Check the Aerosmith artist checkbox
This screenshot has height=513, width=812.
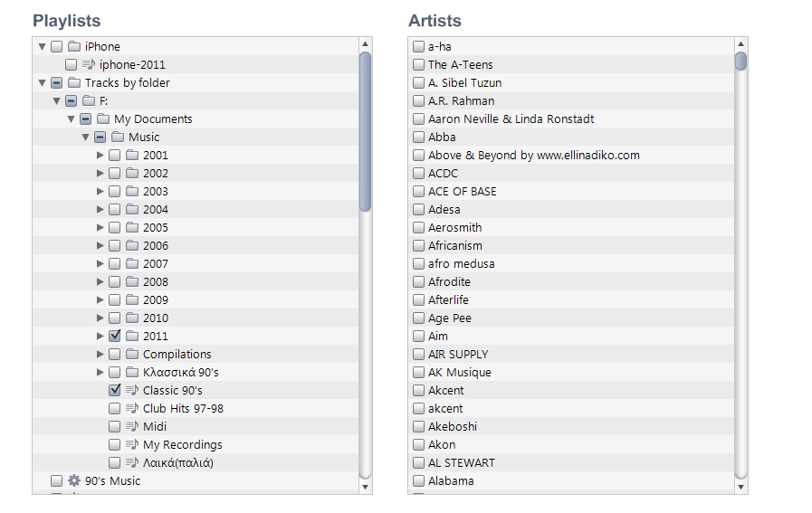click(x=418, y=228)
